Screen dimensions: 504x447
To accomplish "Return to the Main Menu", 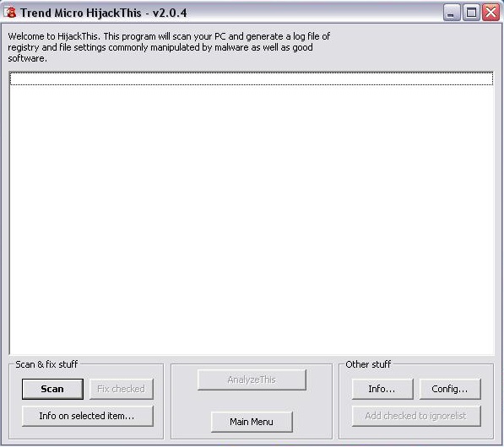I will point(252,422).
